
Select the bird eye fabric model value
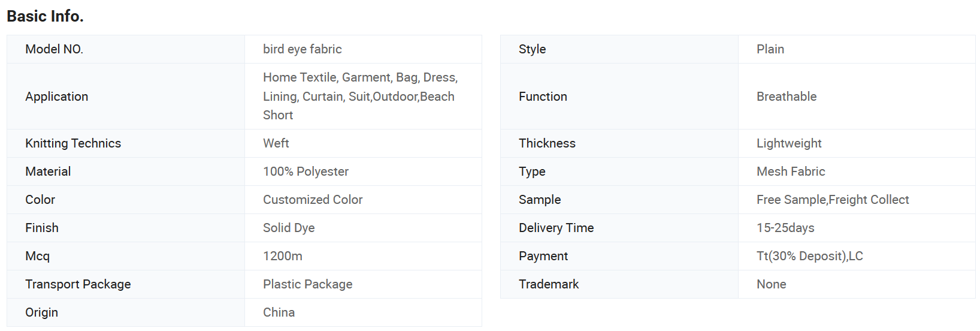point(302,49)
